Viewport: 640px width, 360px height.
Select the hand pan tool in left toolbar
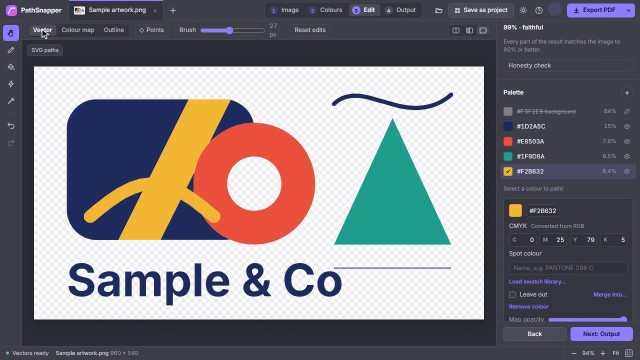coord(11,33)
